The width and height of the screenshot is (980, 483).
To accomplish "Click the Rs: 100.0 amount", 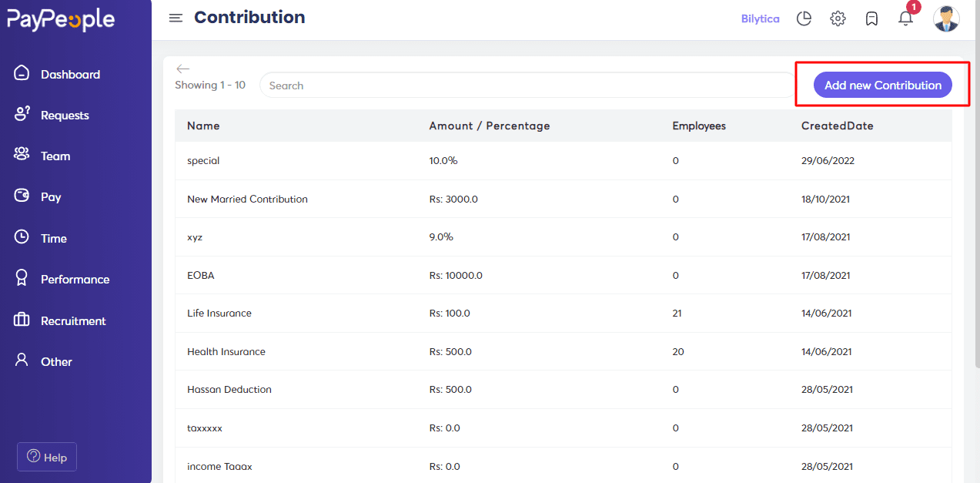I will point(450,313).
